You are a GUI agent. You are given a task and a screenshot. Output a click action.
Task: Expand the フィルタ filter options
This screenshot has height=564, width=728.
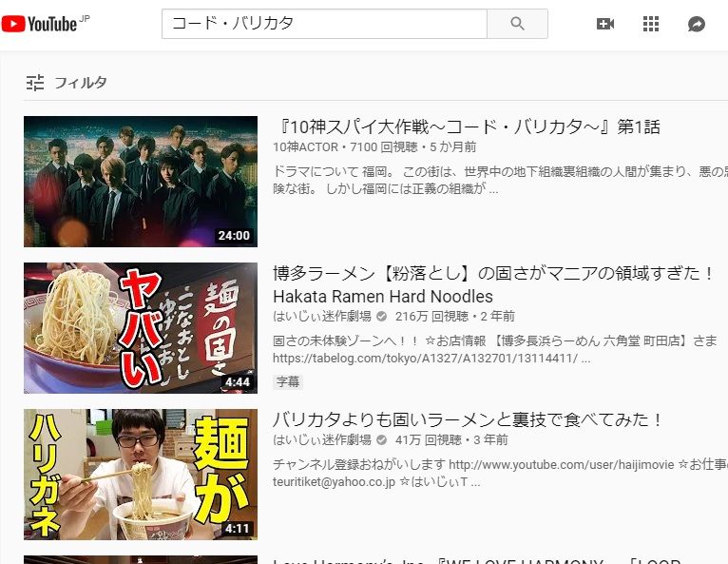point(80,83)
